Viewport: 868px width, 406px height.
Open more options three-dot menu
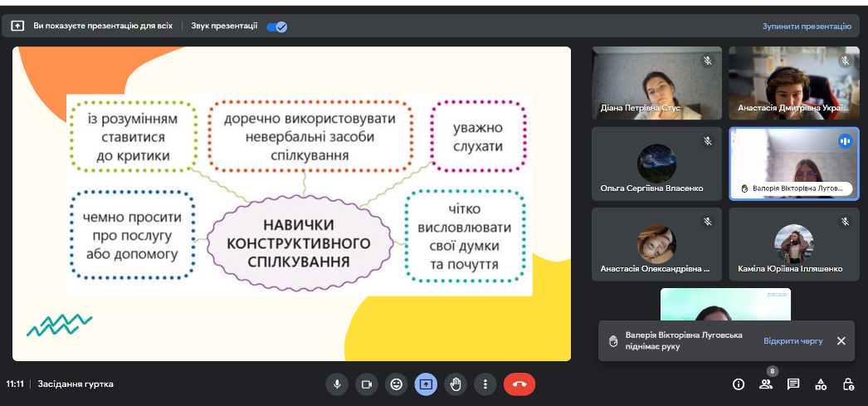point(485,384)
